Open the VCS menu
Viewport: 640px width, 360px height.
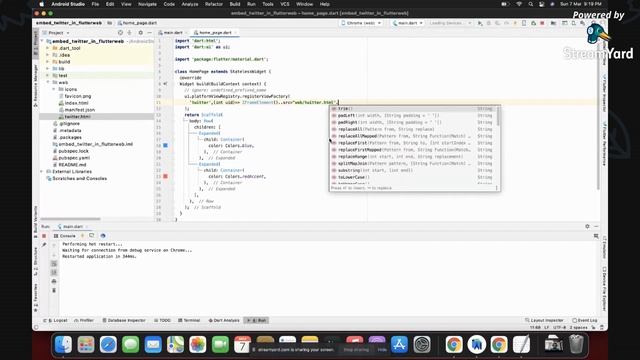coord(285,4)
